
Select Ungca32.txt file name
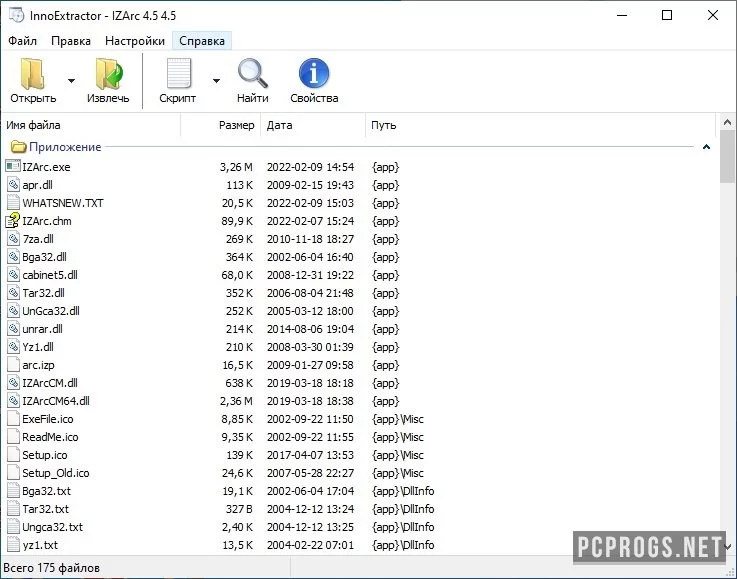point(53,527)
